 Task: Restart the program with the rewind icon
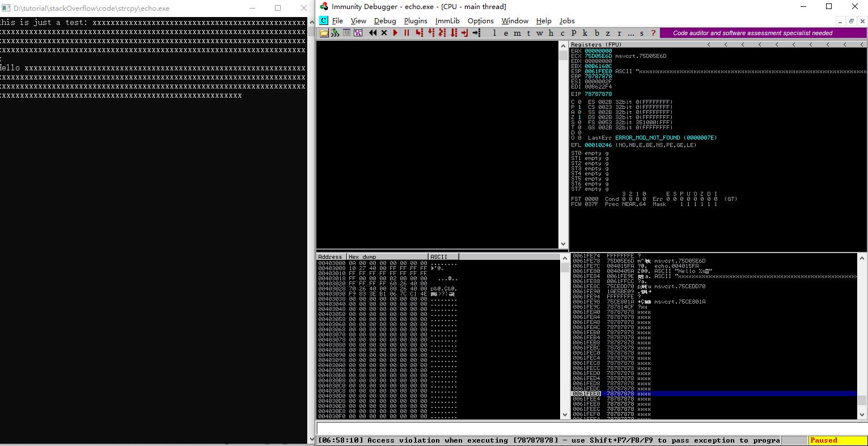[x=372, y=33]
